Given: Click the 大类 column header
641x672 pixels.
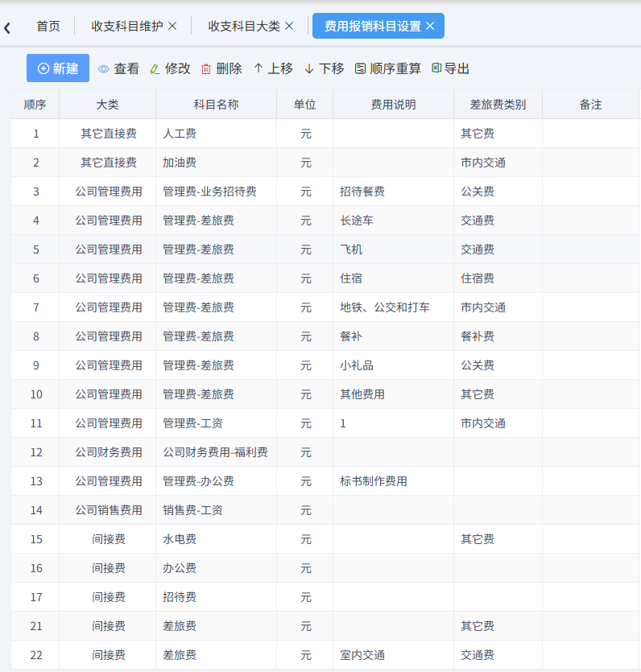Looking at the screenshot, I should click(x=108, y=105).
